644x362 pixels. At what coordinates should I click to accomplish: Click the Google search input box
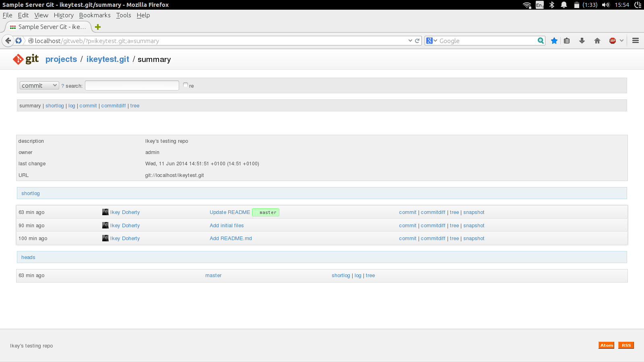(x=487, y=41)
